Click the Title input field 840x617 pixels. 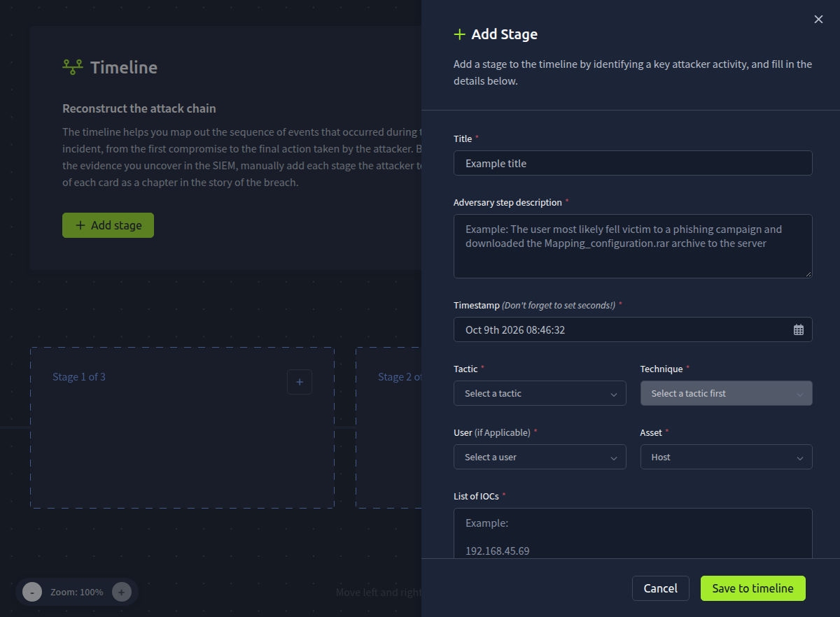(x=633, y=163)
